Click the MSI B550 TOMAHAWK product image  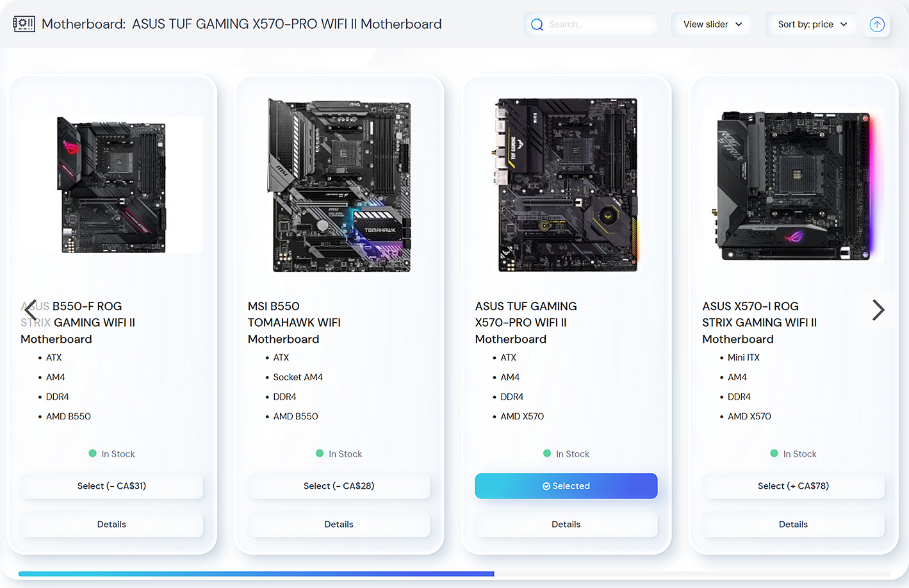pyautogui.click(x=339, y=185)
